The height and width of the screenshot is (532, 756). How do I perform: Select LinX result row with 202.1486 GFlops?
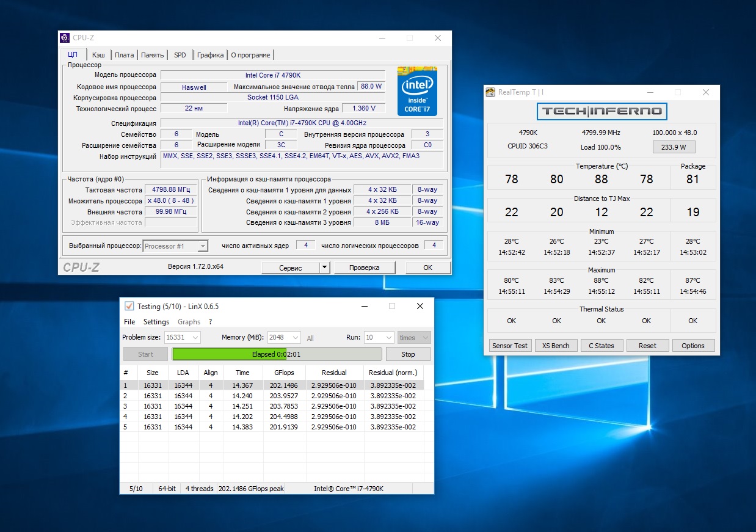click(271, 385)
